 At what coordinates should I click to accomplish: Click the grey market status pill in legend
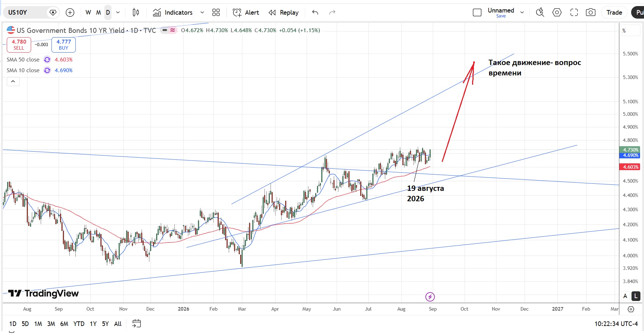click(x=164, y=30)
